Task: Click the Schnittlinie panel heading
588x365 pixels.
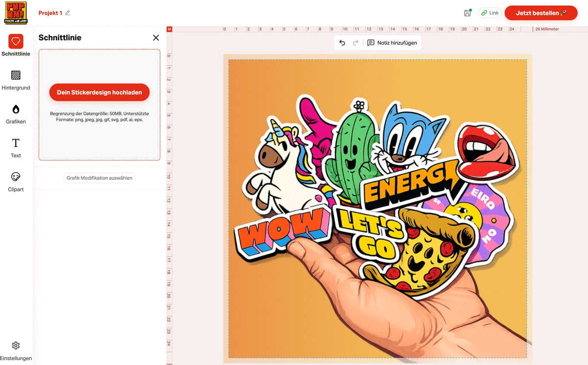Action: tap(60, 38)
